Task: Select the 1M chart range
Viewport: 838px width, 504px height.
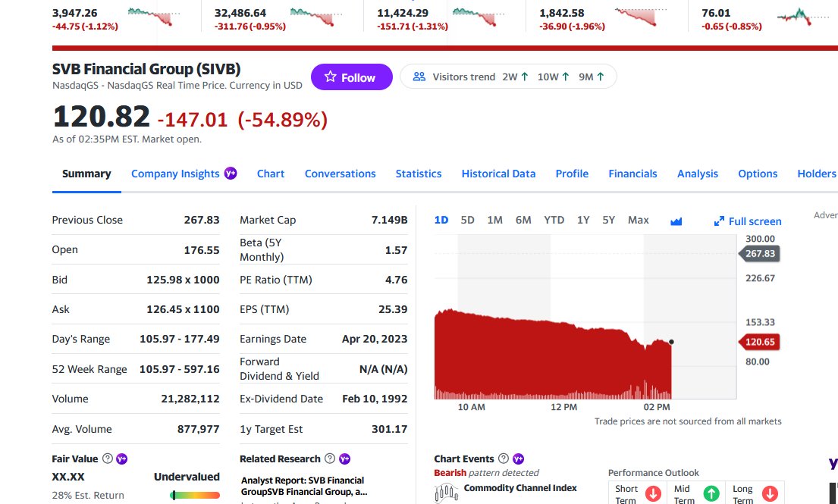Action: (495, 220)
